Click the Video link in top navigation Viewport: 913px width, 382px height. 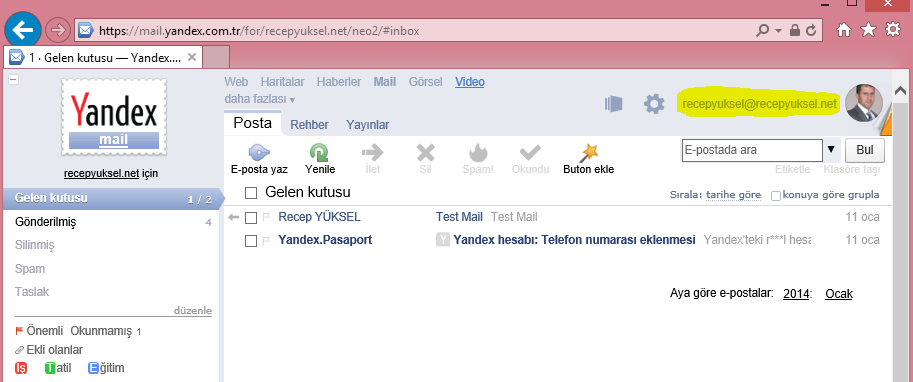click(x=469, y=82)
